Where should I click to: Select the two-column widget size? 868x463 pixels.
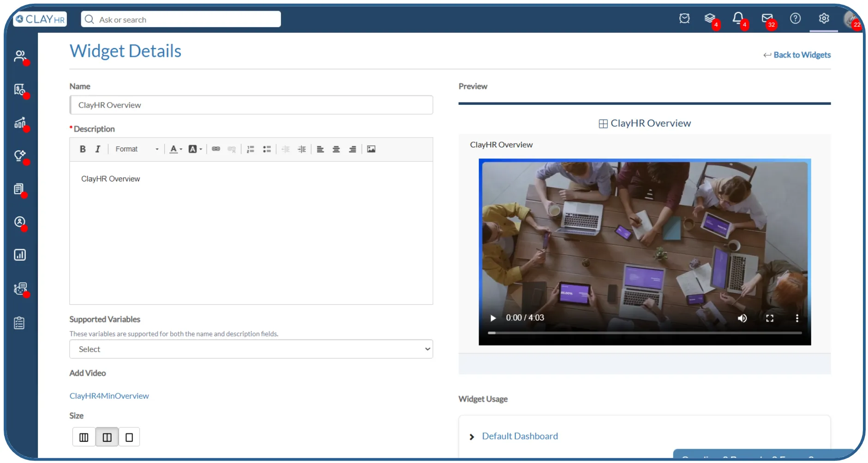(x=107, y=437)
